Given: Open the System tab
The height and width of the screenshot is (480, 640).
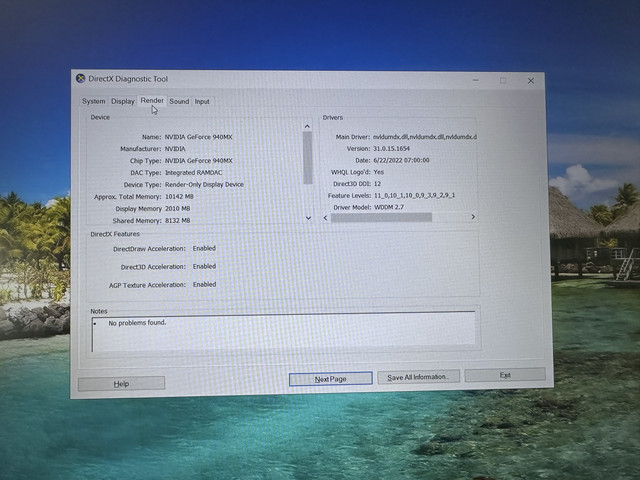Looking at the screenshot, I should click(x=93, y=101).
